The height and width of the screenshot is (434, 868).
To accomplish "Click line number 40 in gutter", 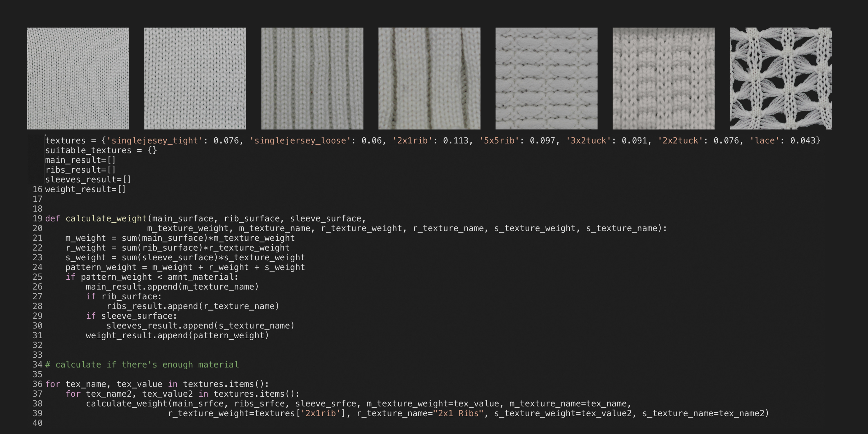I will point(37,423).
